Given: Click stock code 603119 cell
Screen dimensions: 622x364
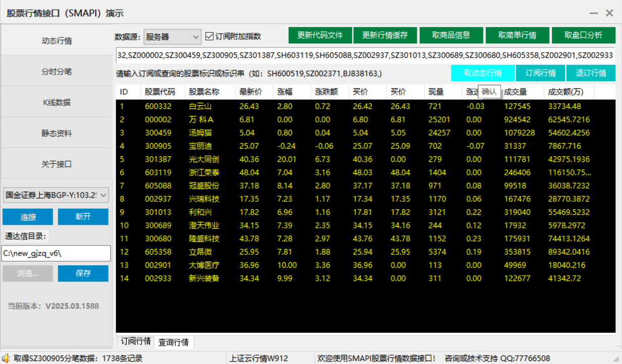Looking at the screenshot, I should tap(158, 172).
